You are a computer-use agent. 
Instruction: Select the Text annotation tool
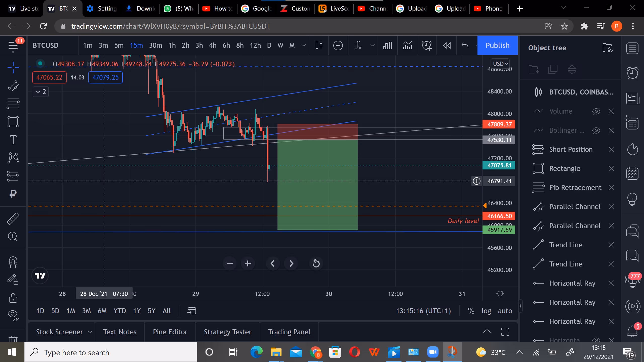point(13,140)
